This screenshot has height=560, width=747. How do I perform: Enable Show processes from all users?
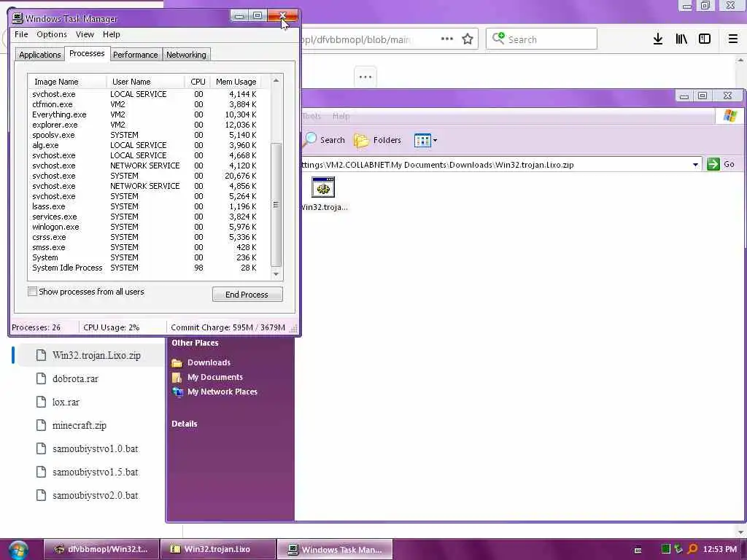[x=32, y=292]
